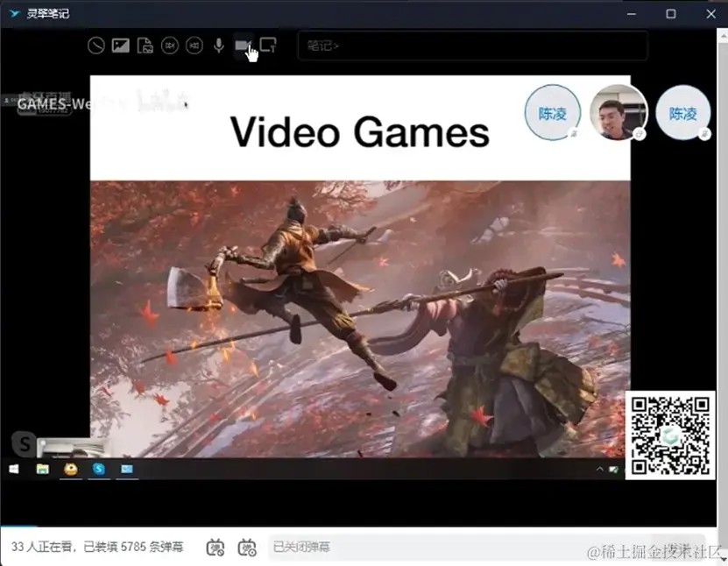The width and height of the screenshot is (728, 566).
Task: Click the 灵犀笔记 icon in the title bar
Action: (12, 13)
